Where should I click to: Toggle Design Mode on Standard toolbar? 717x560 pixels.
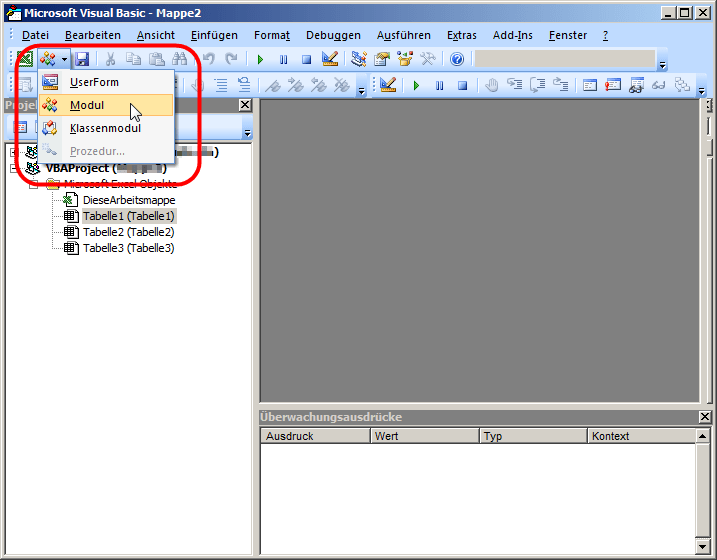tap(330, 59)
